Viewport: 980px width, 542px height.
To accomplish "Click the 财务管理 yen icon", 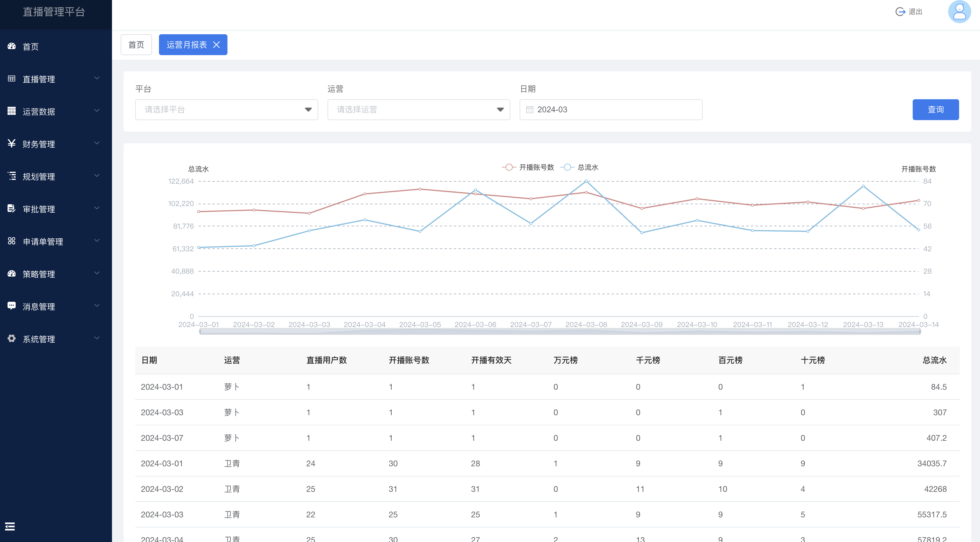I will tap(11, 143).
